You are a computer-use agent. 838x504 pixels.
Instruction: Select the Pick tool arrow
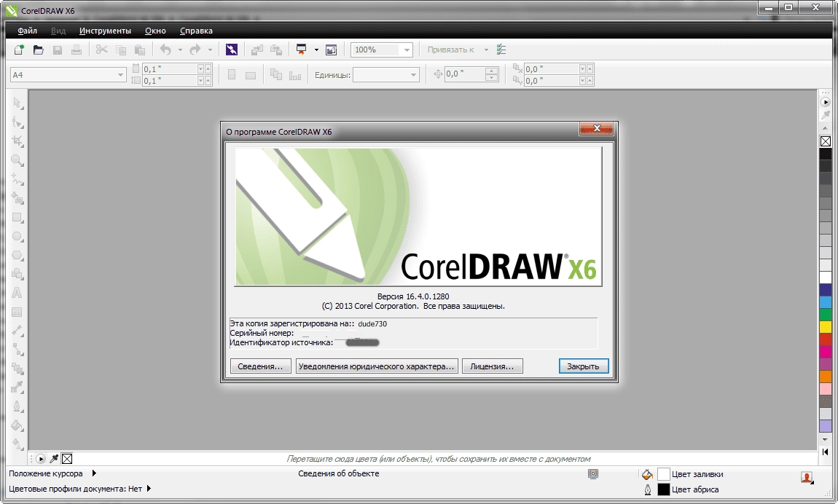(17, 103)
